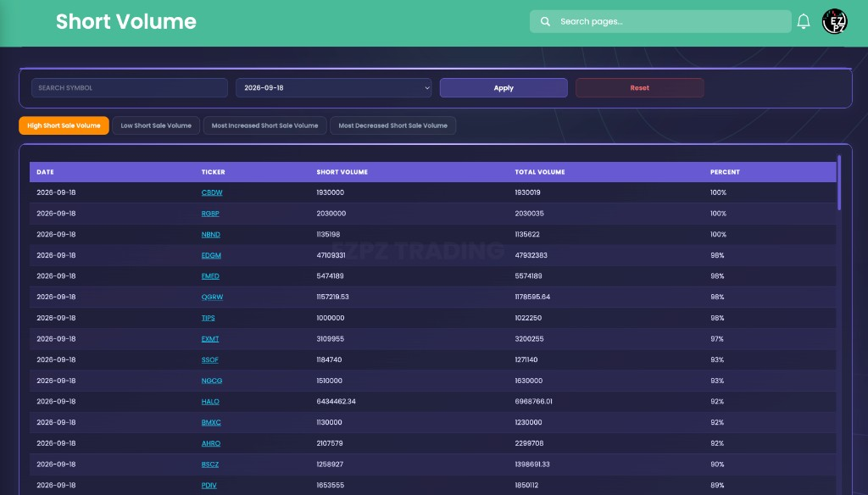The height and width of the screenshot is (495, 868).
Task: Open the NGCG ticker link
Action: click(x=212, y=381)
